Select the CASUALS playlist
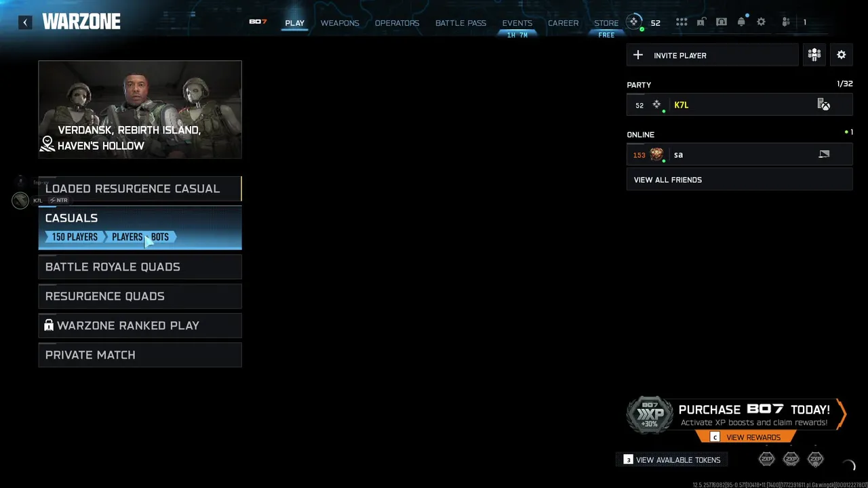Screen dimensions: 868x488 [x=140, y=228]
